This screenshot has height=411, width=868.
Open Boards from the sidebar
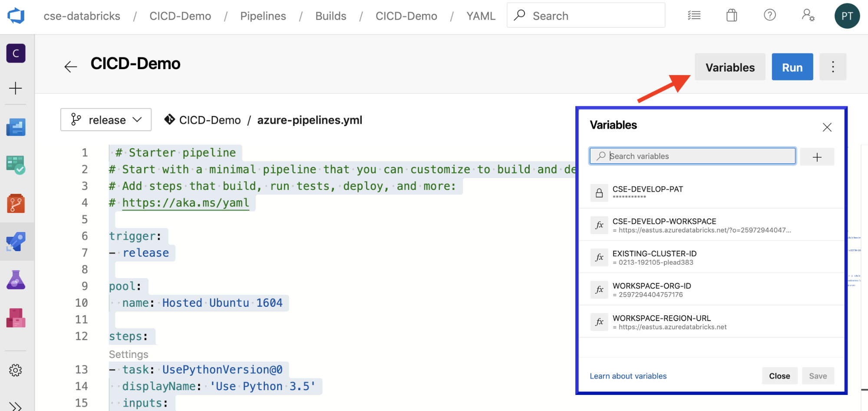coord(16,164)
